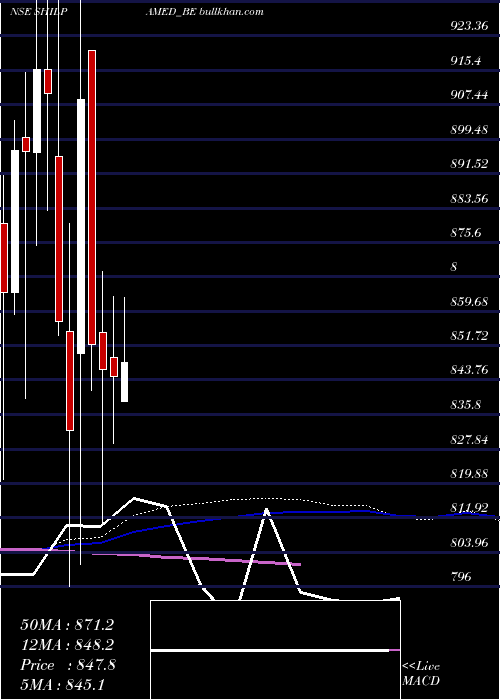Click the 915.4 price axis label
This screenshot has width=500, height=700.
click(466, 60)
